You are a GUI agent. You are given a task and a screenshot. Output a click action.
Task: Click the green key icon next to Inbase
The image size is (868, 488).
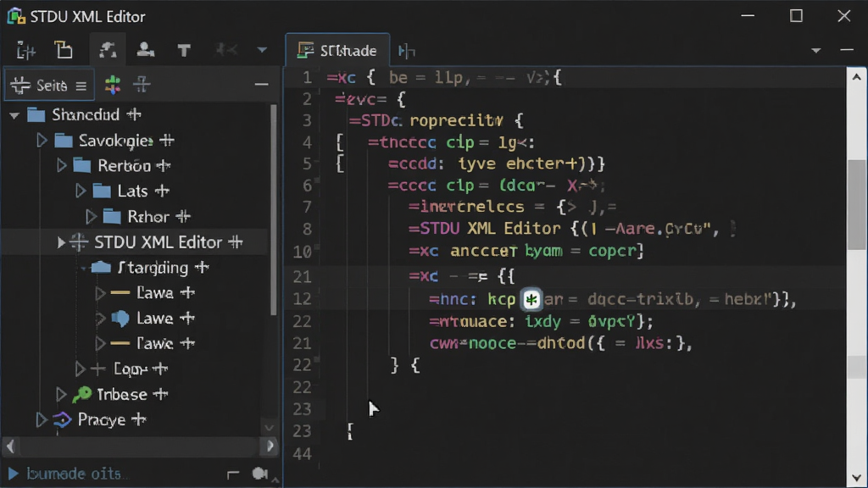[82, 395]
